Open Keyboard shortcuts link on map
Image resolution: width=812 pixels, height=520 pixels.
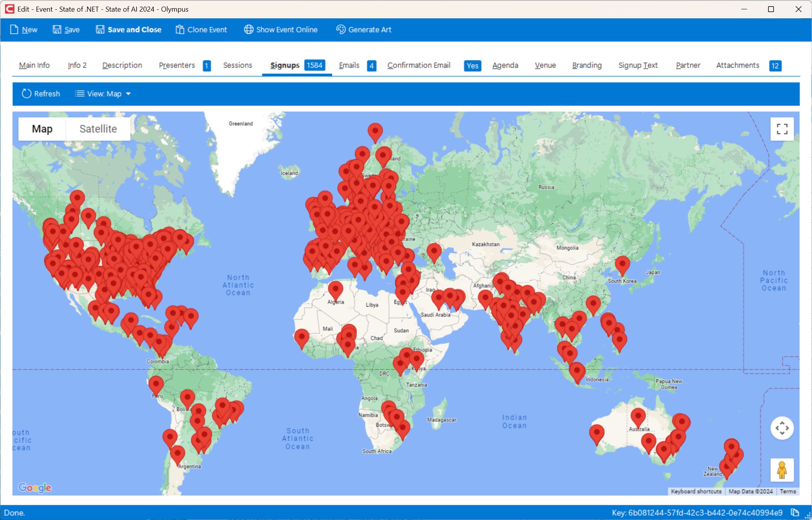pyautogui.click(x=696, y=491)
